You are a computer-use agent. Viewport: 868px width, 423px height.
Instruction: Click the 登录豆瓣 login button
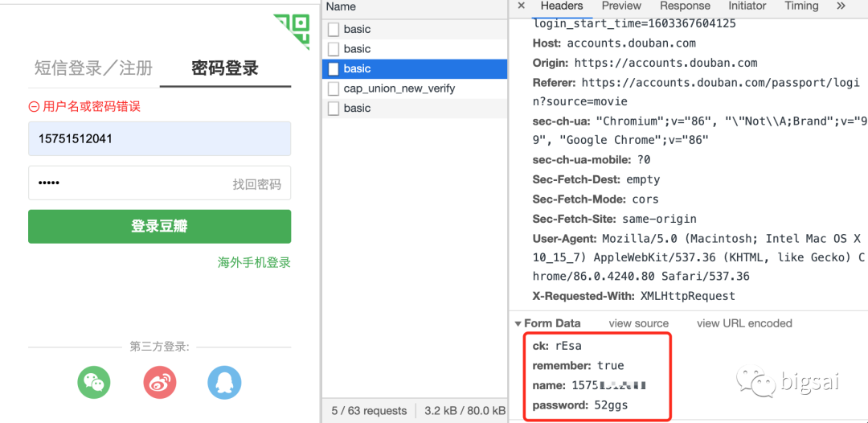tap(159, 227)
